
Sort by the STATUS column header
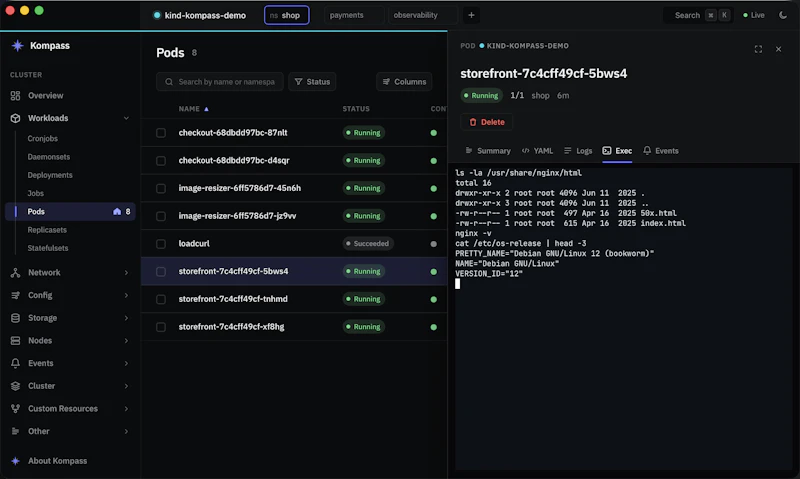pos(356,109)
